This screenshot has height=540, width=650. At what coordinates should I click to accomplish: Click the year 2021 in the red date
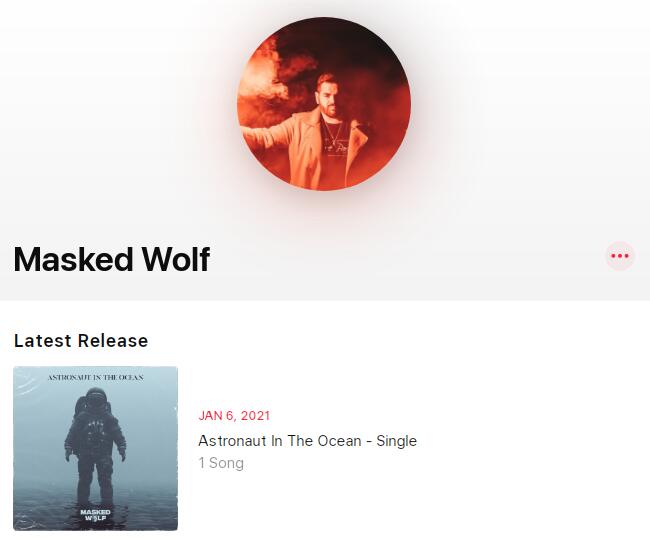click(x=255, y=416)
